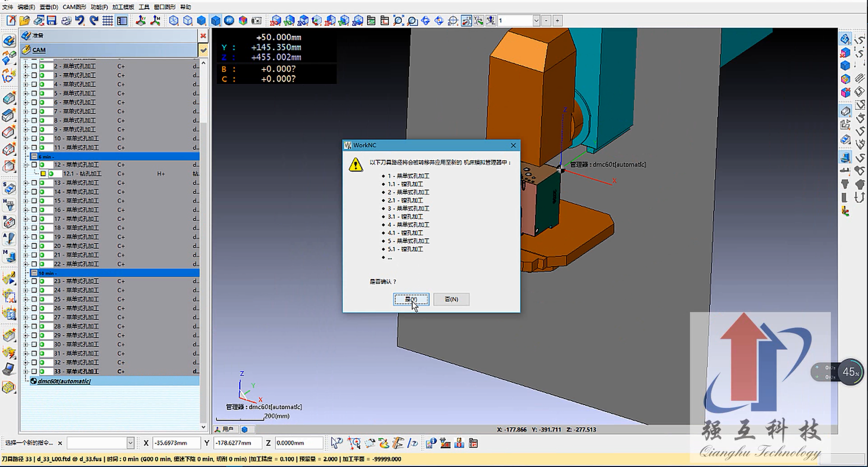Image resolution: width=868 pixels, height=467 pixels.
Task: Open the 文件 menu
Action: click(x=8, y=7)
